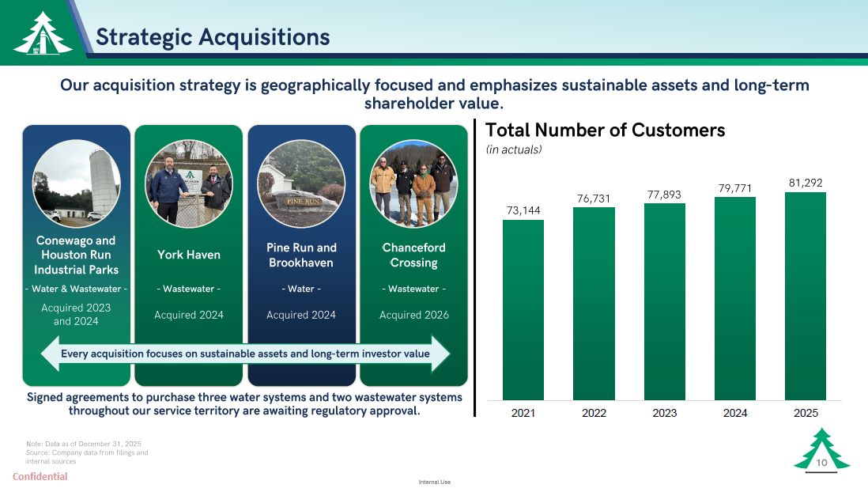Select the silo photo for Conewago
The image size is (868, 488).
tap(76, 183)
